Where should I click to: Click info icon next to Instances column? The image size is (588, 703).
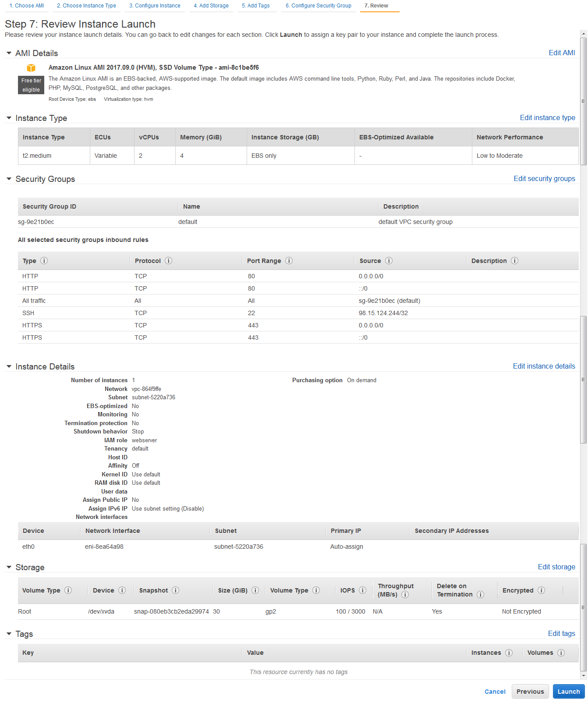coord(509,653)
